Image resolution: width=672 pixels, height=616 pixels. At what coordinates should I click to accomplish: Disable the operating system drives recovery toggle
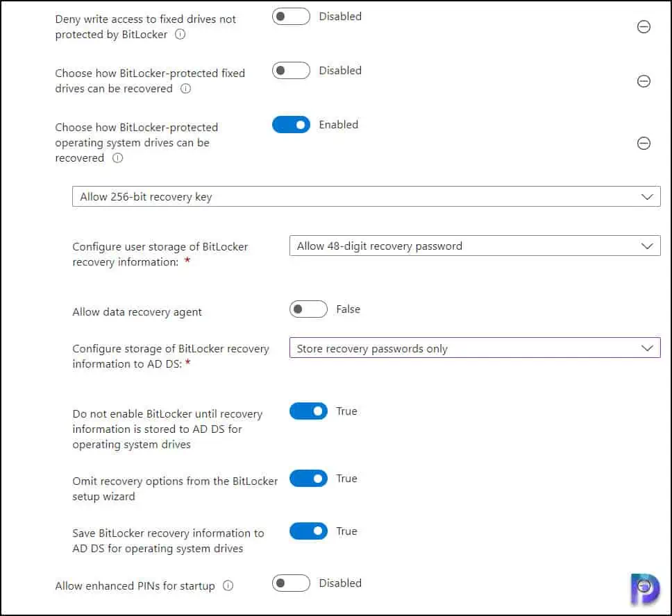pyautogui.click(x=291, y=125)
